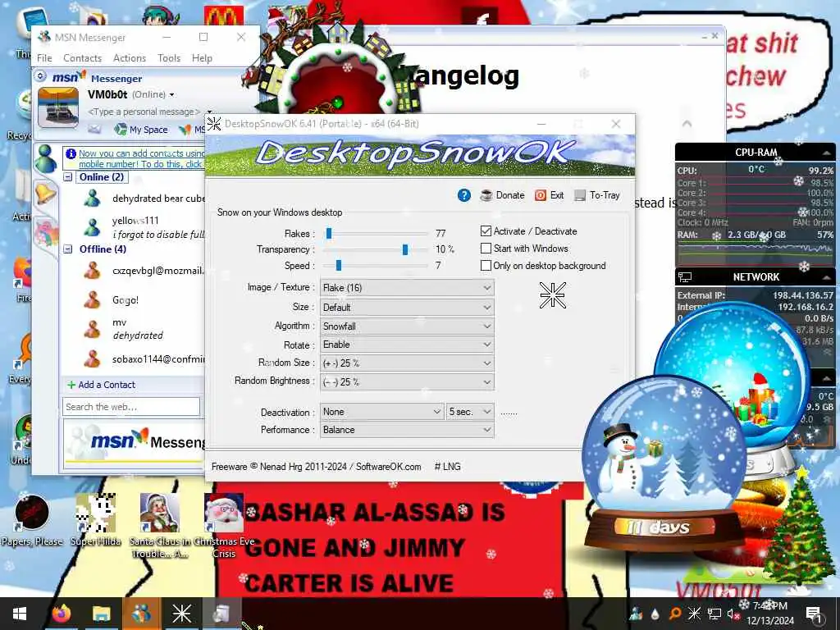Click the Donate coffee cup button

click(x=502, y=195)
